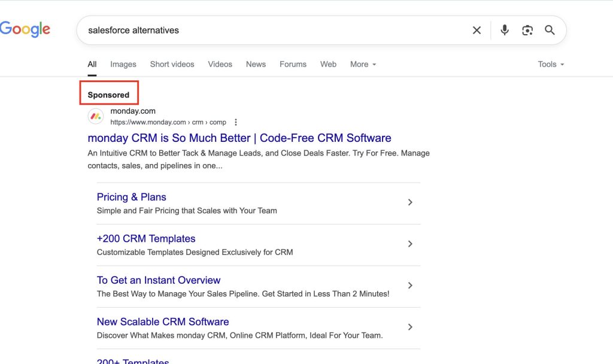
Task: Open the three-dot menu beside the ad URL
Action: (235, 122)
